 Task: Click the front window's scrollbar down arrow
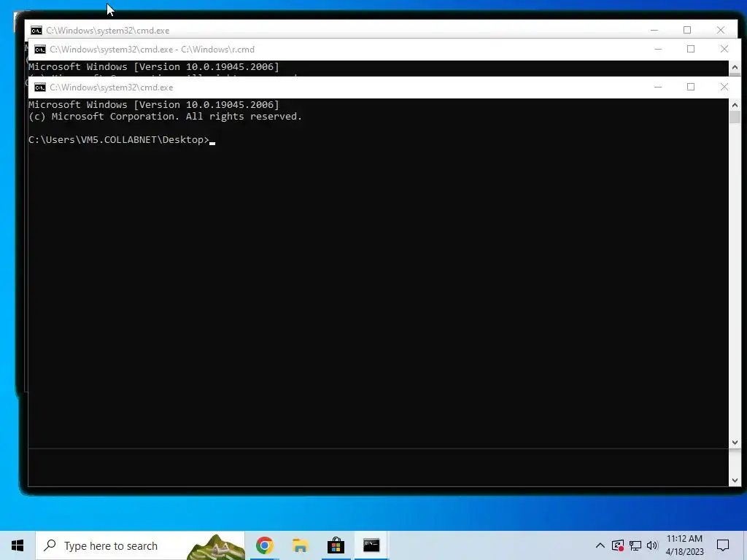click(735, 443)
